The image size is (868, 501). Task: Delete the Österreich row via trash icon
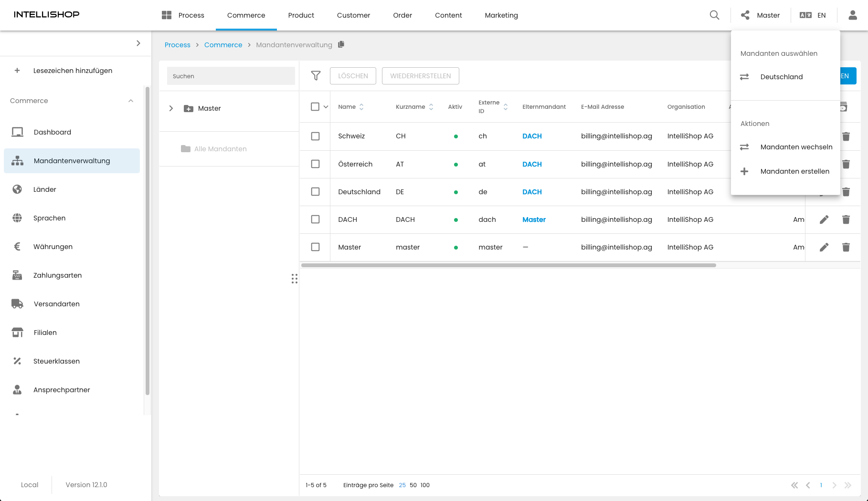pyautogui.click(x=846, y=164)
